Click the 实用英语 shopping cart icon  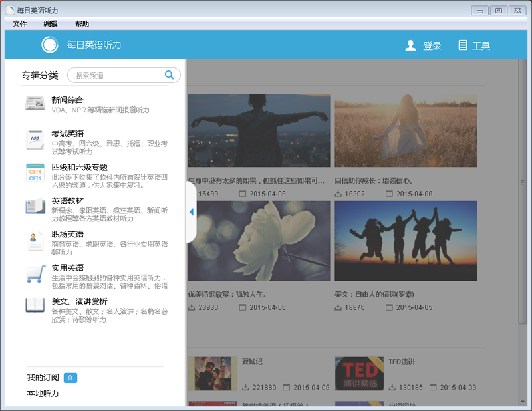coord(36,273)
